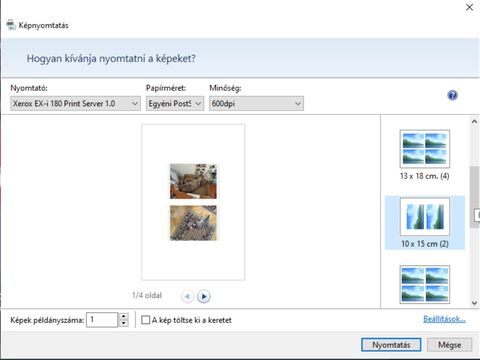Enable 'A kép töltse ki a keretet' checkbox
Image resolution: width=480 pixels, height=360 pixels.
point(146,320)
